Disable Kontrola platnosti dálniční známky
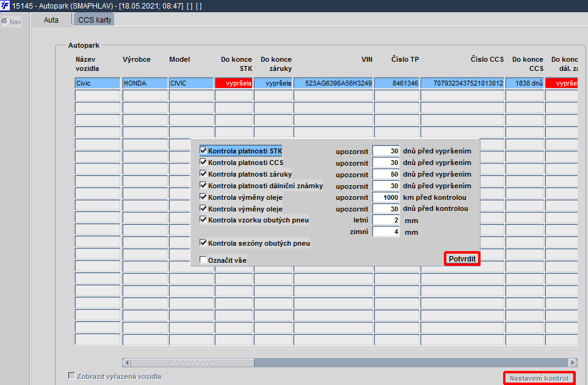Viewport: 588px width, 385px height. click(203, 185)
